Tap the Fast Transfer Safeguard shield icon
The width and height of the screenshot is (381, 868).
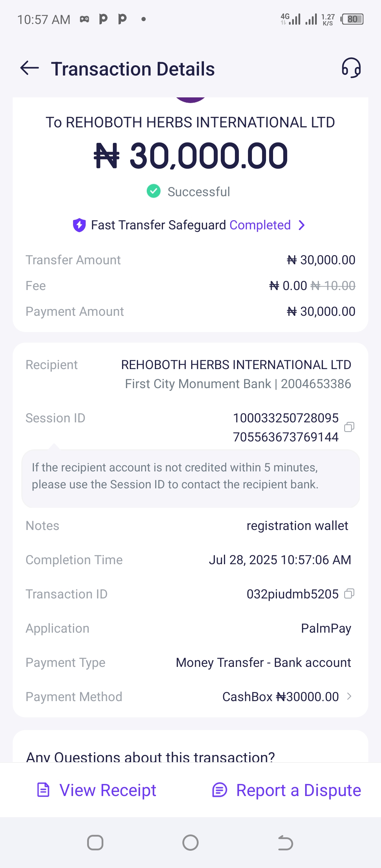point(79,225)
